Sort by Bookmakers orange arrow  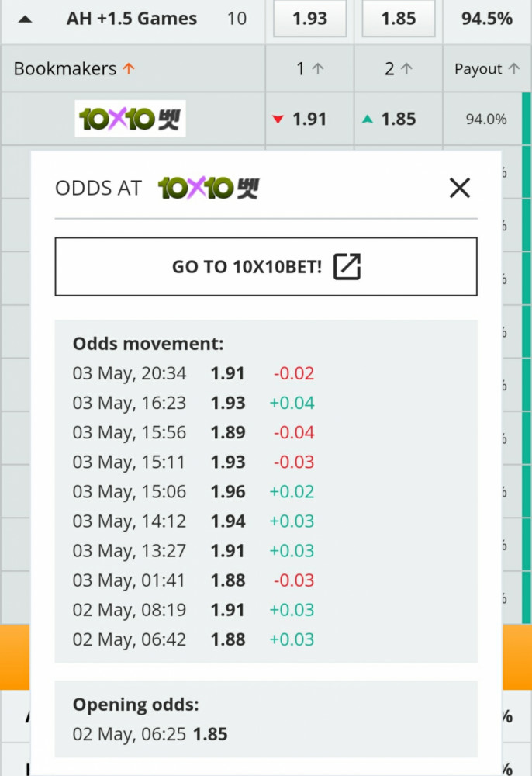(x=129, y=68)
